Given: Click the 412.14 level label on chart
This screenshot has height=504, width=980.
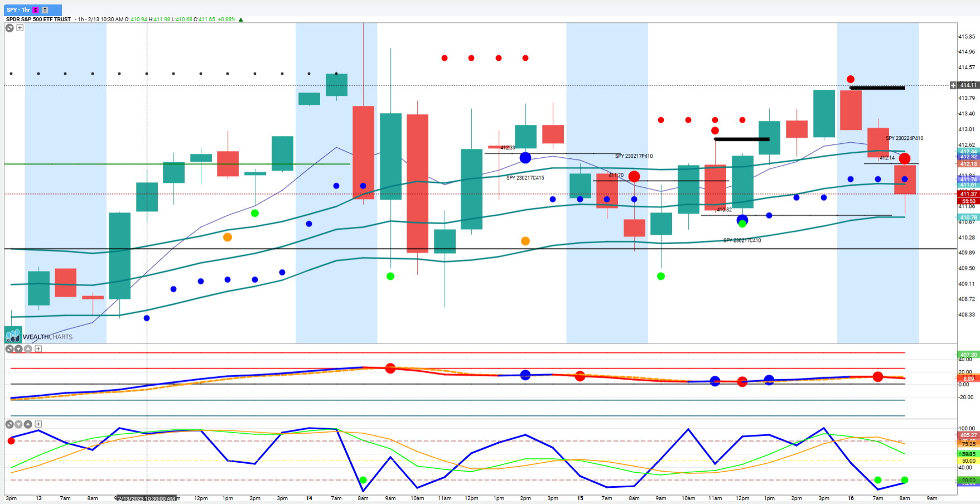Looking at the screenshot, I should (887, 158).
